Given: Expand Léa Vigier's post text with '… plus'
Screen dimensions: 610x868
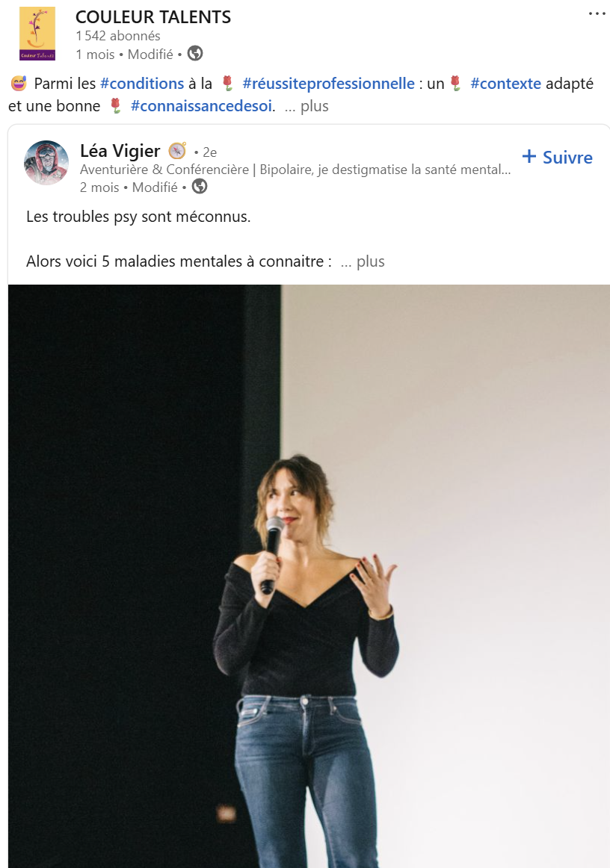Looking at the screenshot, I should 363,261.
